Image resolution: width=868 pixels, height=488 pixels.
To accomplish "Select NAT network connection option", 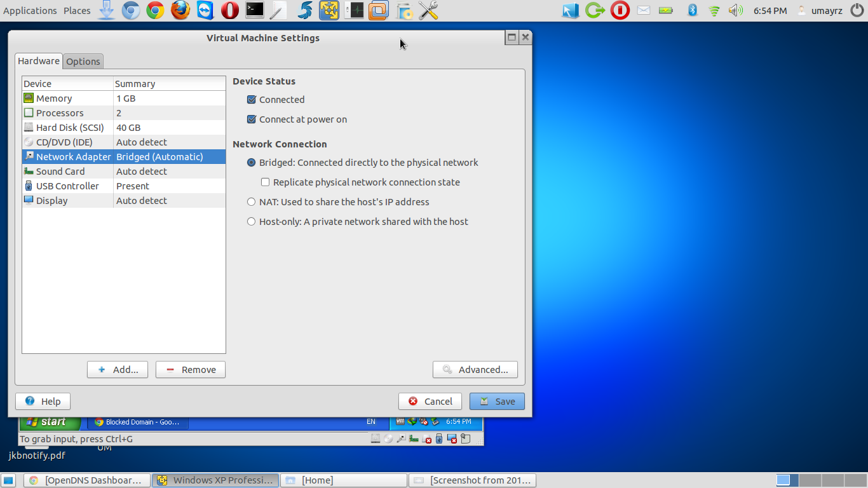I will tap(252, 202).
